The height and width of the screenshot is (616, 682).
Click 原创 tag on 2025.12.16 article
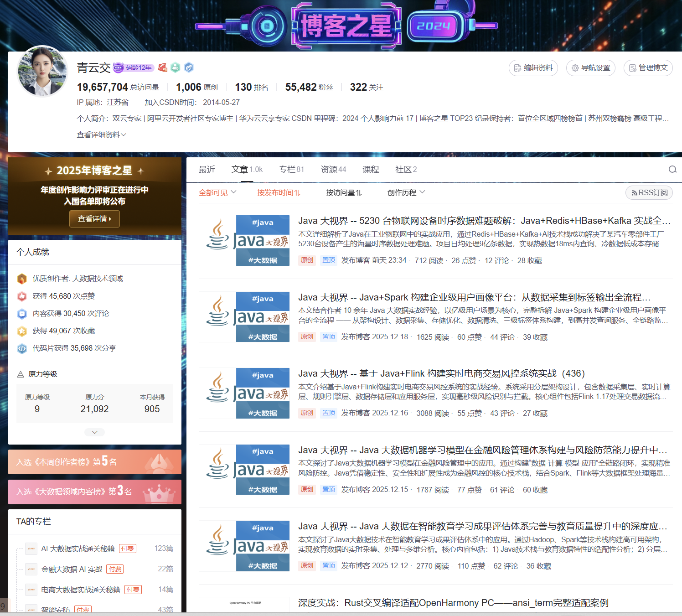(307, 413)
